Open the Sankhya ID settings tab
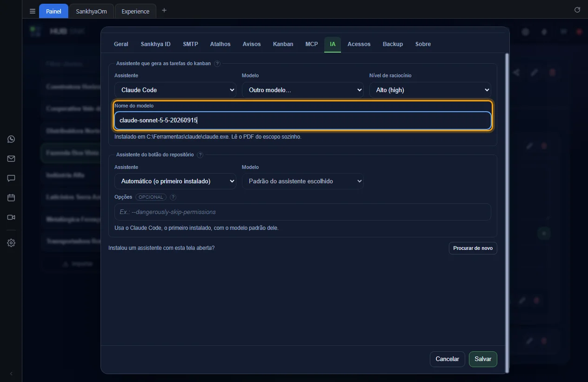The height and width of the screenshot is (382, 588). point(156,44)
